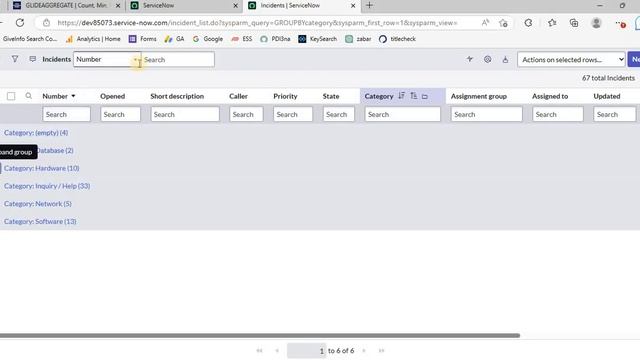The image size is (640, 360).
Task: Expand Category: Network group
Action: tap(38, 204)
